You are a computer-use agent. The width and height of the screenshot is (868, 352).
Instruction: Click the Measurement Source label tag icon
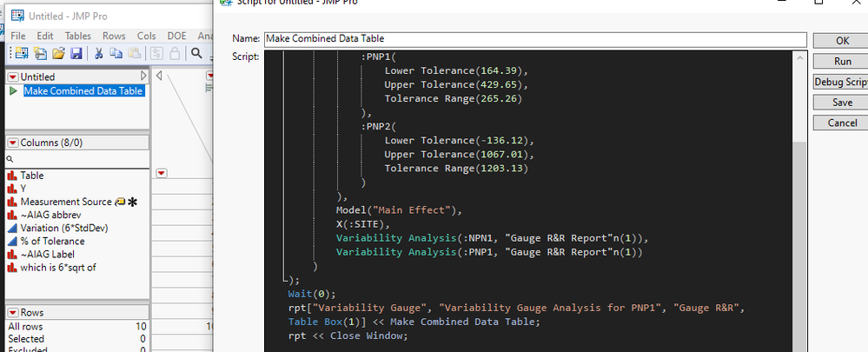click(120, 202)
